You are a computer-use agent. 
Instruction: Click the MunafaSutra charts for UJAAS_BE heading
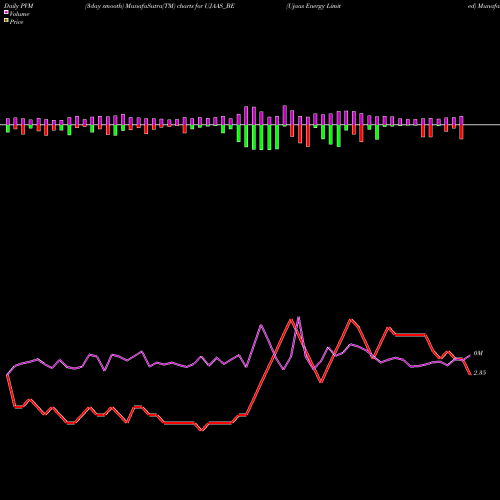[160, 6]
